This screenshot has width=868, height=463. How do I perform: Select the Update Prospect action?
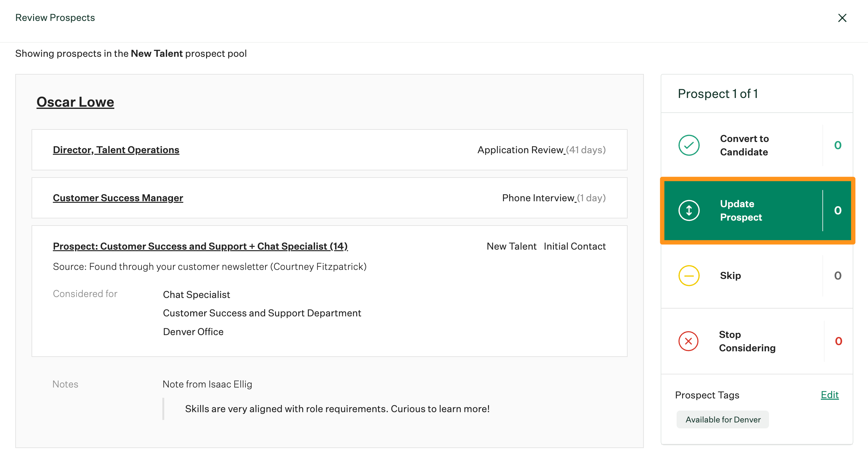(740, 210)
